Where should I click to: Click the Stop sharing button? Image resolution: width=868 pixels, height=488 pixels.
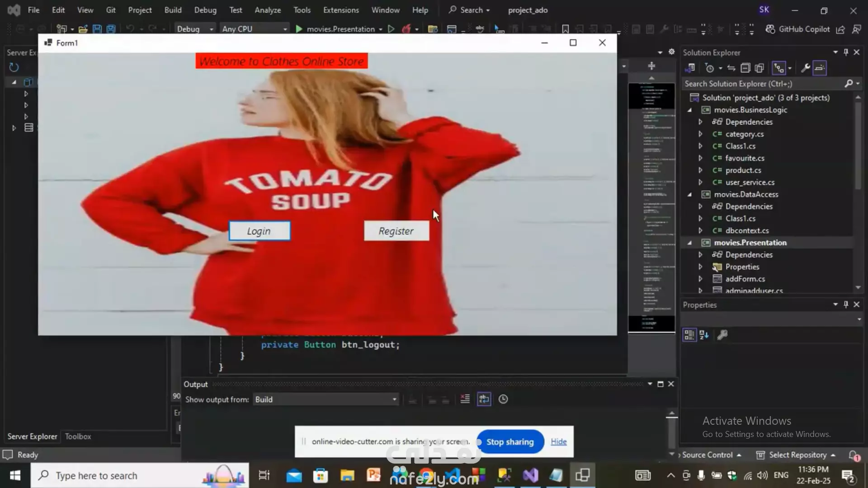click(x=510, y=441)
